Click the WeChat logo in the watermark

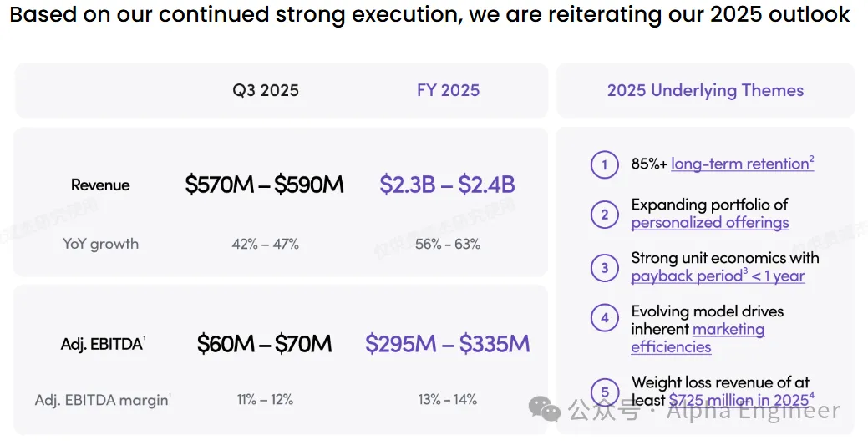pyautogui.click(x=548, y=410)
